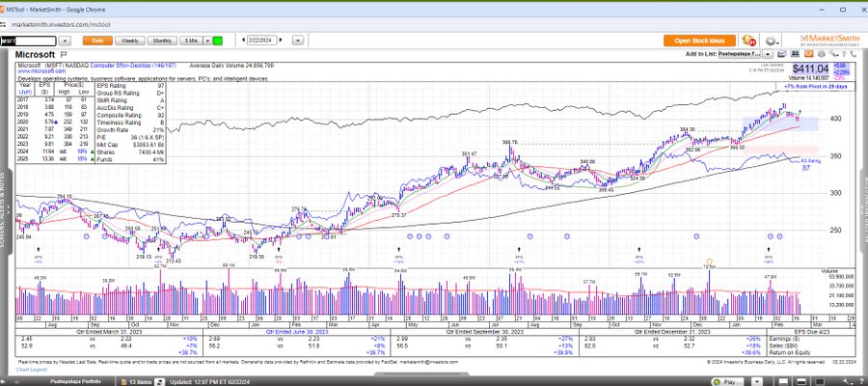Expand the Add to List dropdown arrow
Image resolution: width=868 pixels, height=386 pixels.
point(768,54)
